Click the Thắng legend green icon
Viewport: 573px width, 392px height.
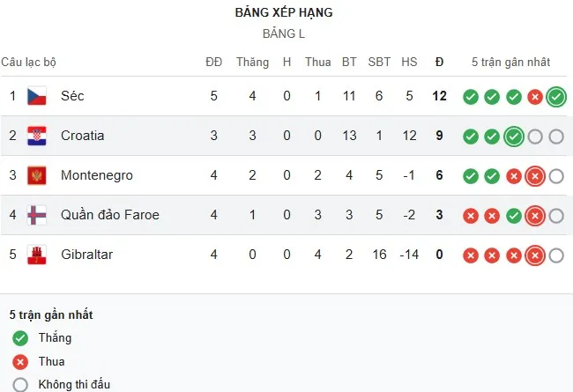pyautogui.click(x=20, y=338)
